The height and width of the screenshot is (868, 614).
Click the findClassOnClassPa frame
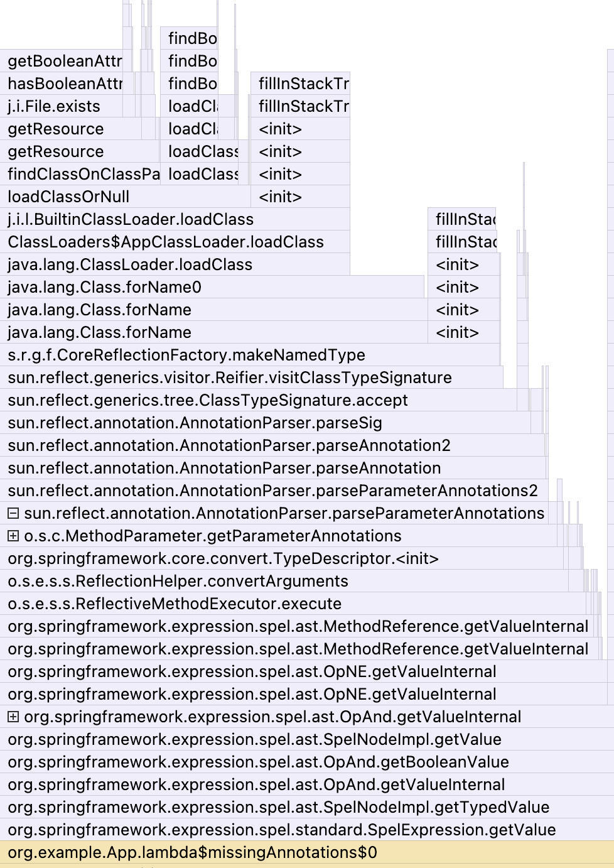click(x=80, y=174)
